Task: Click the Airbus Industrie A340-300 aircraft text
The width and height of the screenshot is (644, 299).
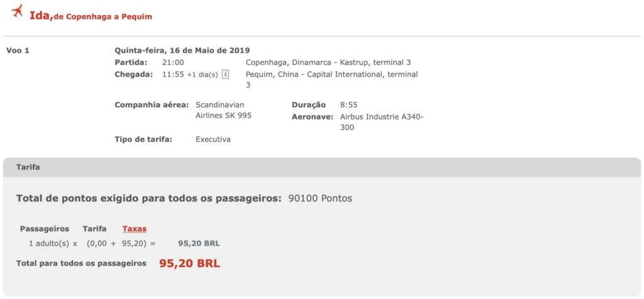Action: tap(382, 122)
